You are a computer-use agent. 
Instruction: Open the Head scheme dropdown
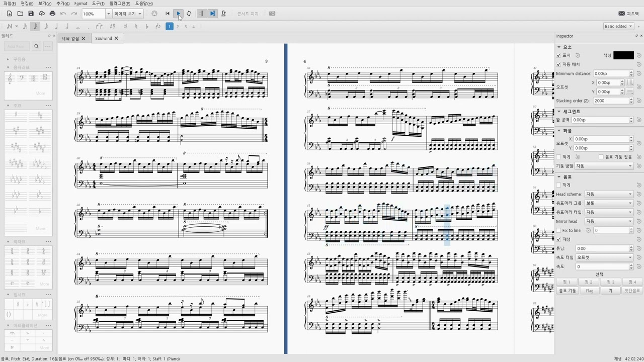click(609, 194)
